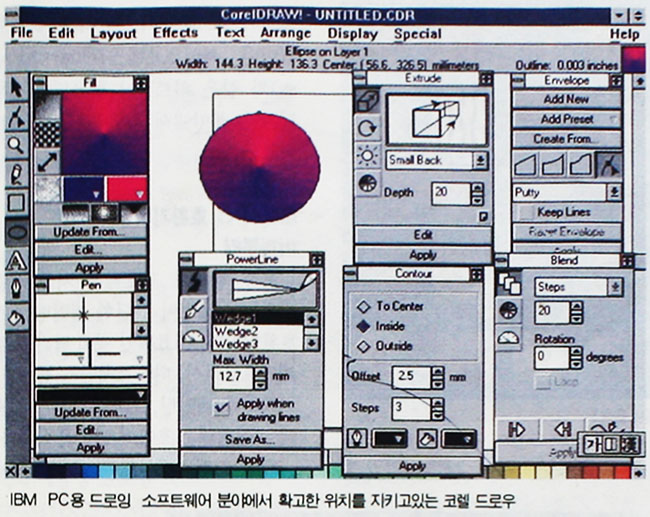
Task: Open the red end color dropdown in Fill
Action: (x=127, y=189)
